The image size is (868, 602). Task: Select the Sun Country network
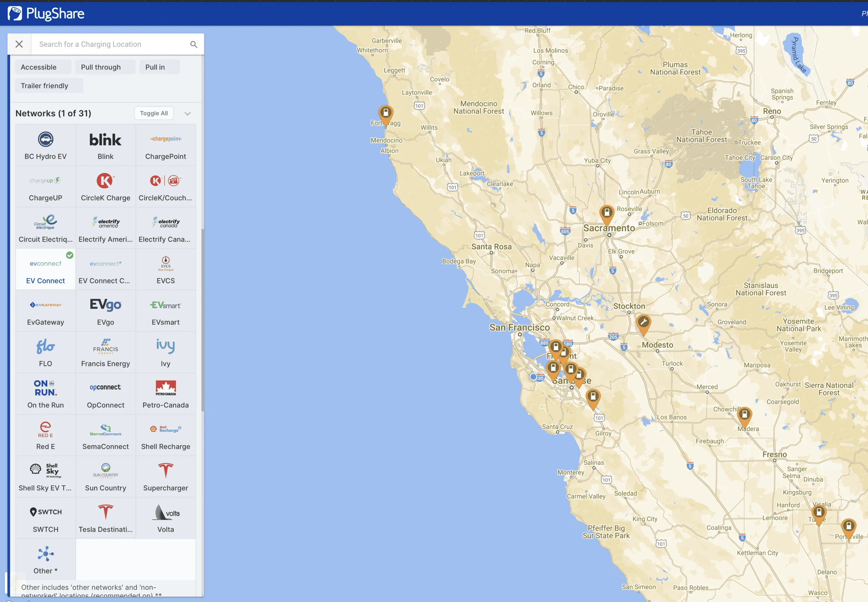106,477
